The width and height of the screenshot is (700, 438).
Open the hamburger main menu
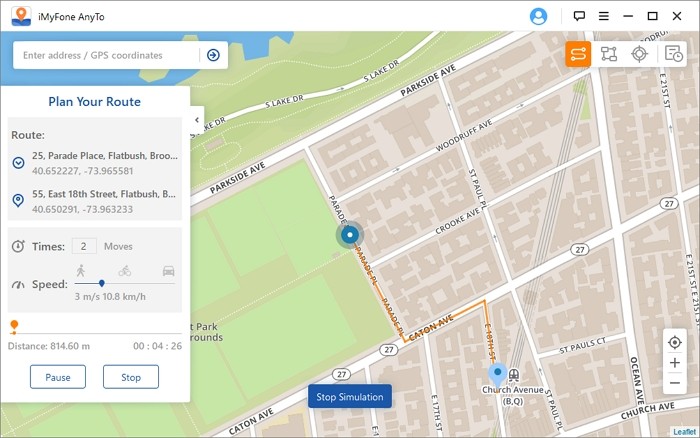(x=603, y=16)
